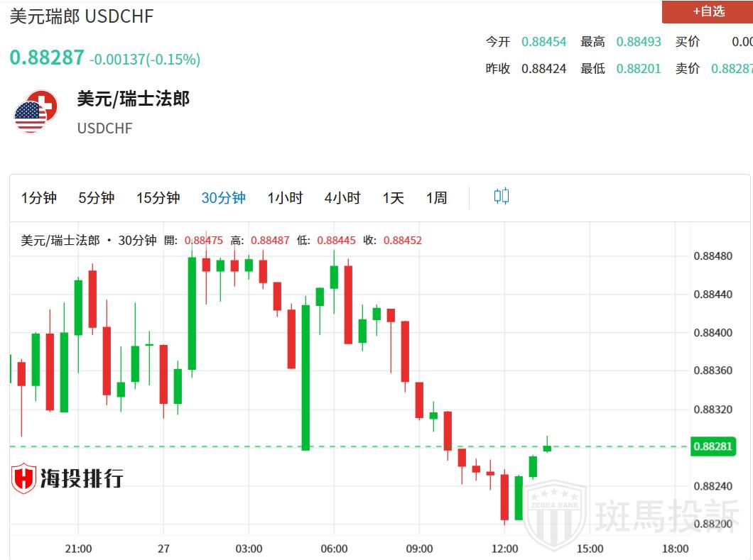
Task: Click the +自选 add to watchlist button
Action: (x=707, y=11)
